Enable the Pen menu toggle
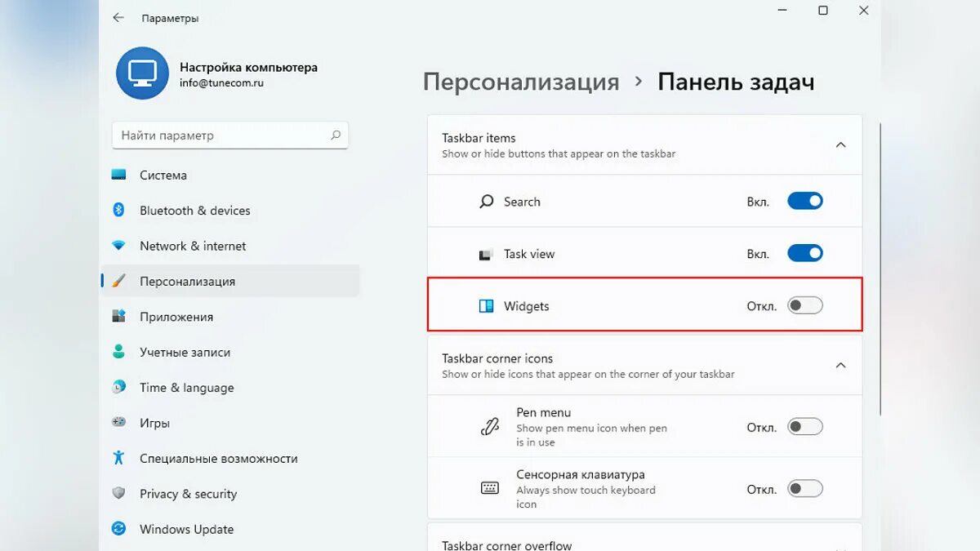 point(805,426)
